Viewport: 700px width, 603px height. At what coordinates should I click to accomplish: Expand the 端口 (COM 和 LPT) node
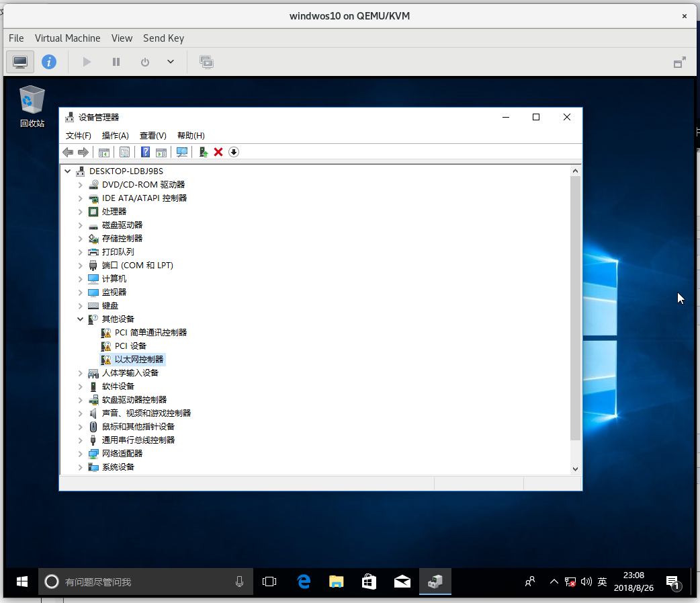(81, 266)
